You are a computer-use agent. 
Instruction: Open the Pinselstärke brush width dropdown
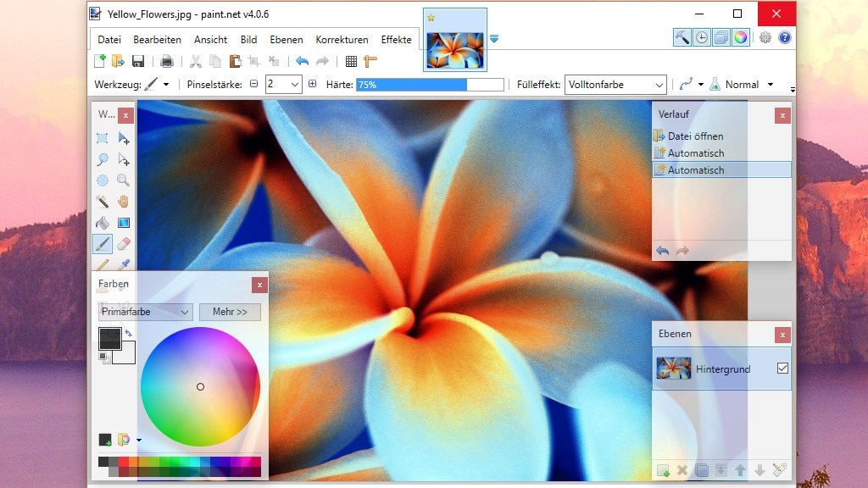coord(295,85)
